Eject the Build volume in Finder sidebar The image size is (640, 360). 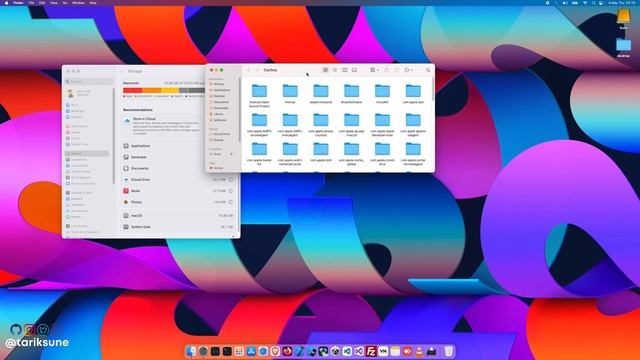point(231,154)
